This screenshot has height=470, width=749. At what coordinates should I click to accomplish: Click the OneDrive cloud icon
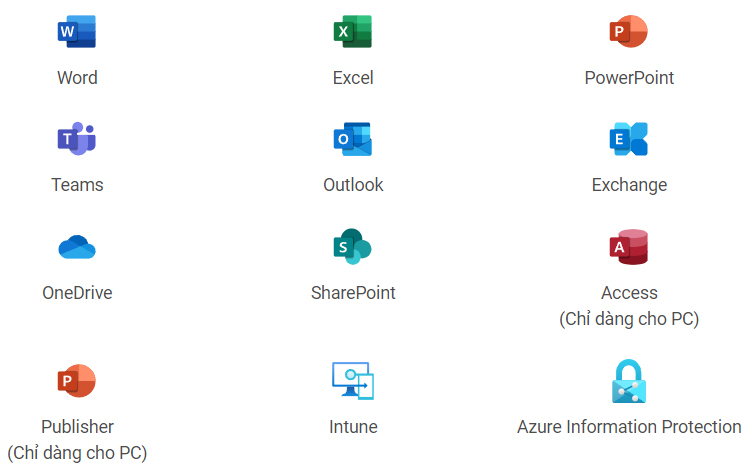[77, 247]
